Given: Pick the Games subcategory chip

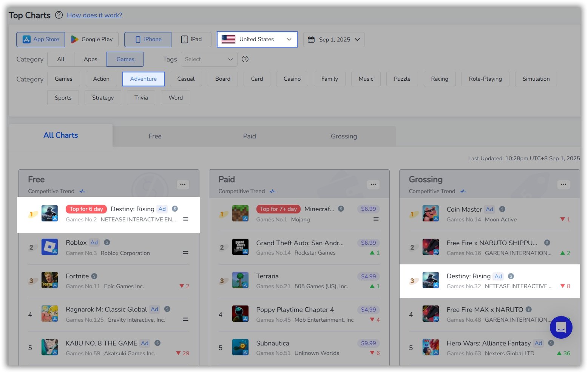Looking at the screenshot, I should click(63, 79).
